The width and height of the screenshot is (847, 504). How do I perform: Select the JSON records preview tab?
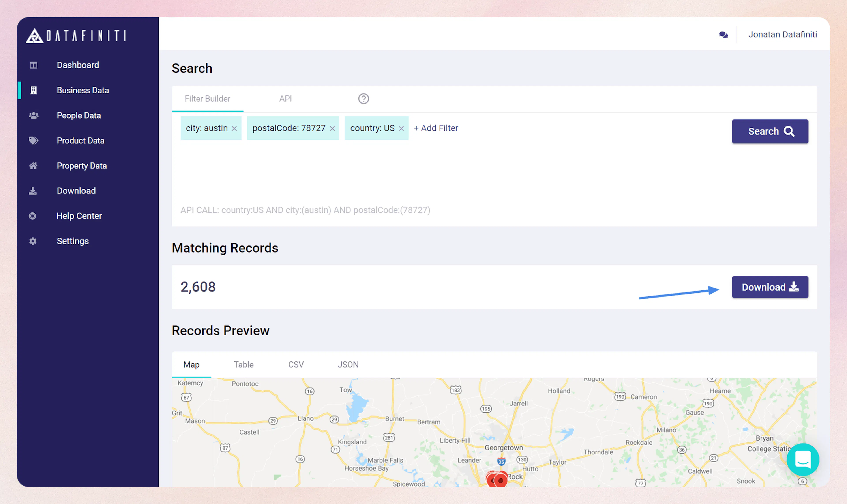click(x=348, y=364)
